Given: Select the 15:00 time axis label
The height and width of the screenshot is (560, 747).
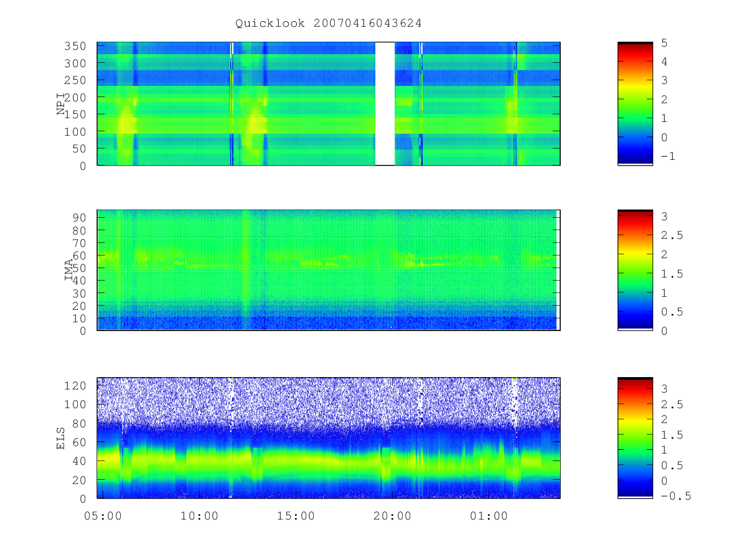Looking at the screenshot, I should click(x=296, y=516).
